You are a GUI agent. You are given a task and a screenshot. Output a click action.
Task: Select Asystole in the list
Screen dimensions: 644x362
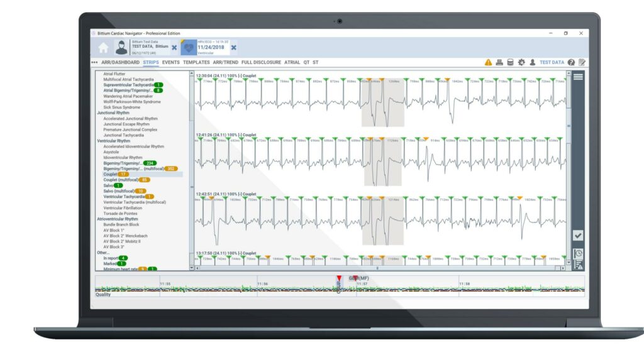[x=111, y=152]
